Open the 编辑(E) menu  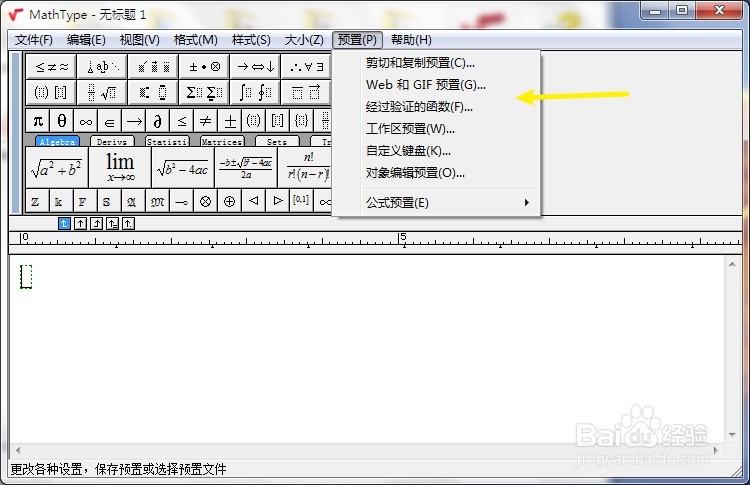86,40
